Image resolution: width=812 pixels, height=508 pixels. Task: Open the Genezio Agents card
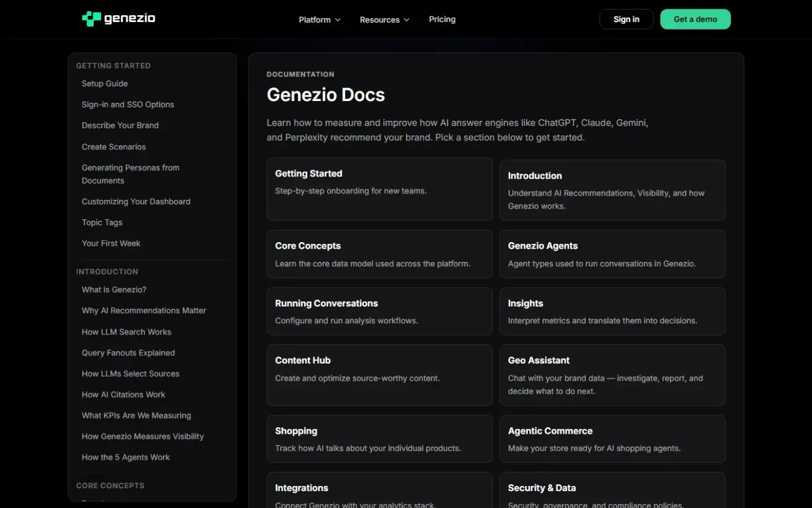[612, 254]
